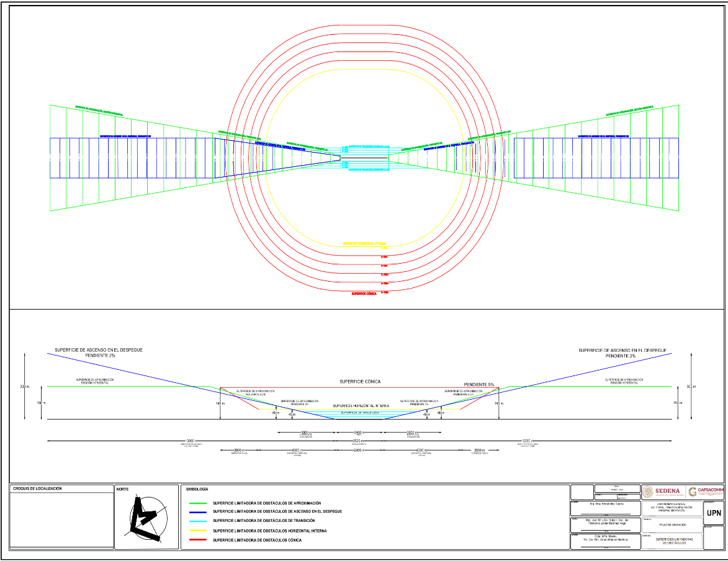Click the red legend line for Cónica
The width and height of the screenshot is (728, 561).
tap(197, 541)
